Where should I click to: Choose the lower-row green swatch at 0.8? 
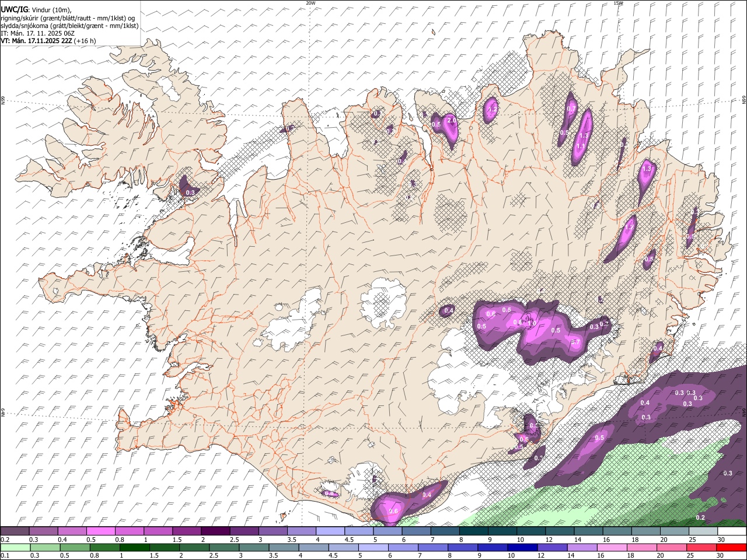(x=105, y=547)
